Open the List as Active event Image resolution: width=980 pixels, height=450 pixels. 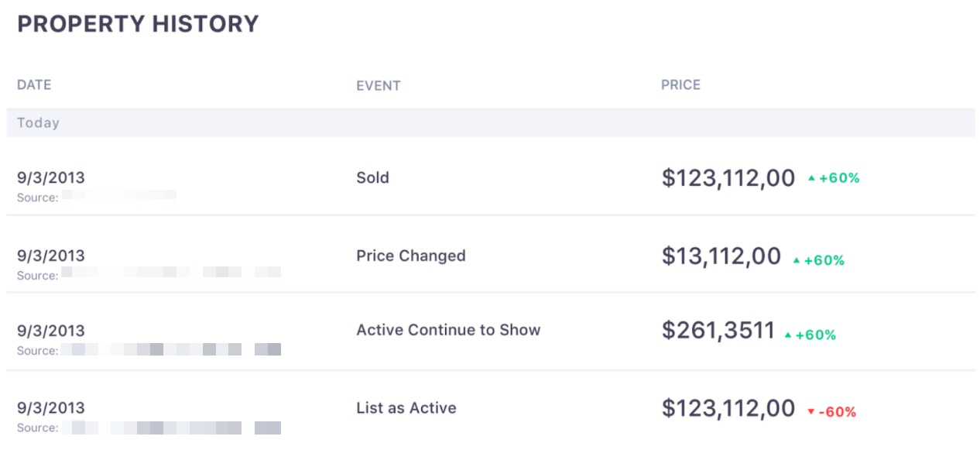coord(406,408)
